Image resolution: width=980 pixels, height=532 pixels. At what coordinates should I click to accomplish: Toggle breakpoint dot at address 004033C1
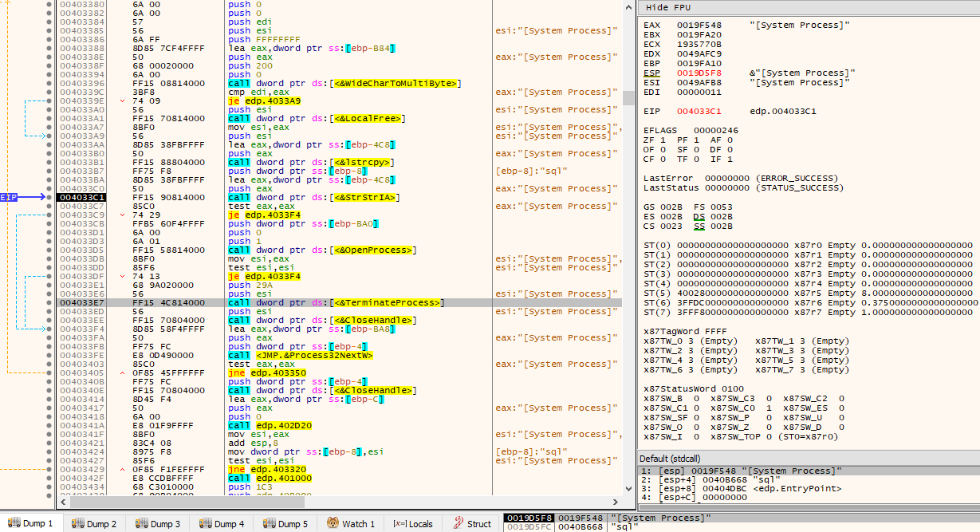click(50, 197)
